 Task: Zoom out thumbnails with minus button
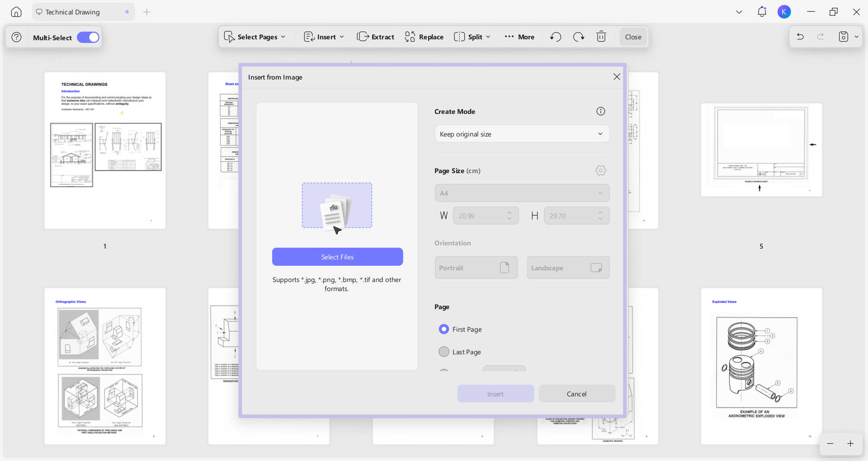pos(830,444)
